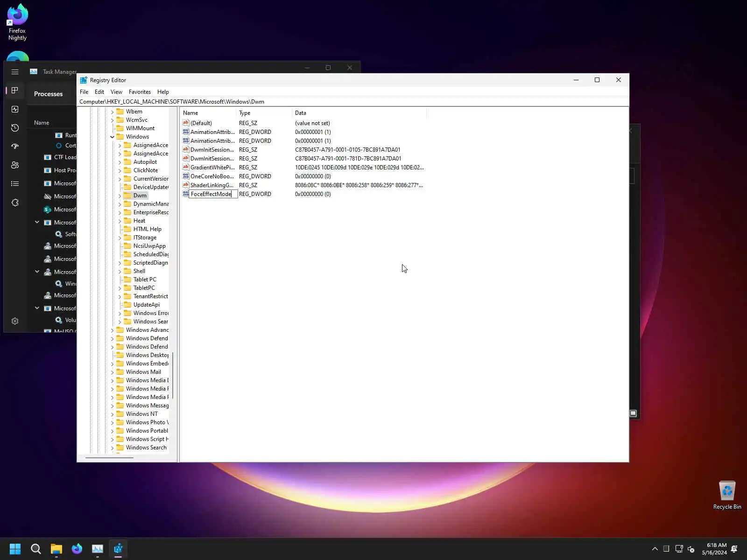The height and width of the screenshot is (560, 747).
Task: Open the Edit menu in Registry Editor
Action: (99, 92)
